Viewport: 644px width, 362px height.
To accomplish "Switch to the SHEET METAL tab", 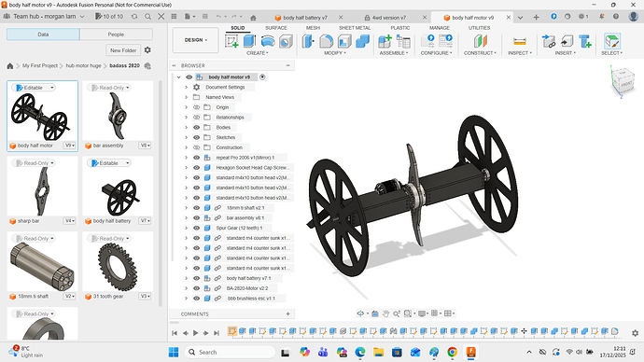I will 355,28.
